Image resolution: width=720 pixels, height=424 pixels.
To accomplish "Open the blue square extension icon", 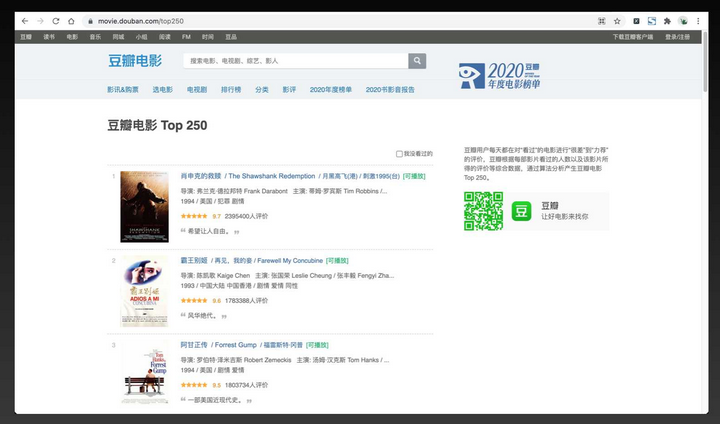I will pyautogui.click(x=652, y=21).
